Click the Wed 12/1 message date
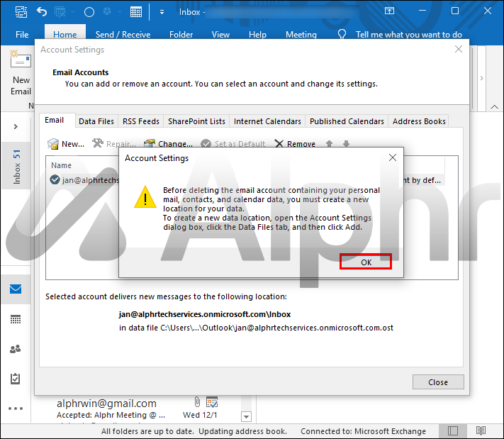Screen dimensions: 504x439 click(200, 415)
